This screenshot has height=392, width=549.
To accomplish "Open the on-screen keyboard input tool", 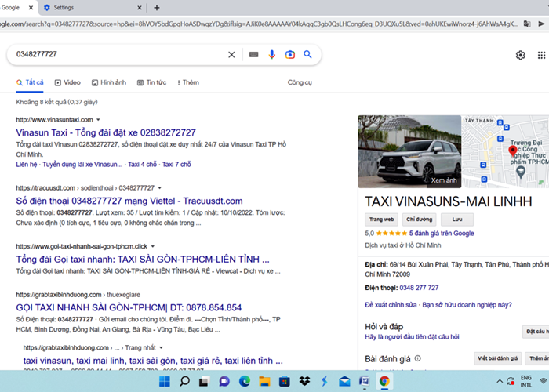I will point(254,55).
